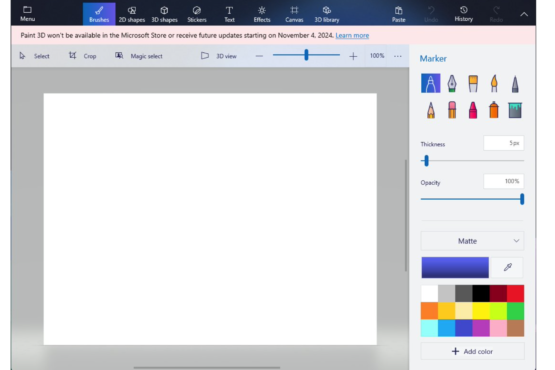The height and width of the screenshot is (370, 555).
Task: Select the Pixel pen brush
Action: [x=515, y=84]
